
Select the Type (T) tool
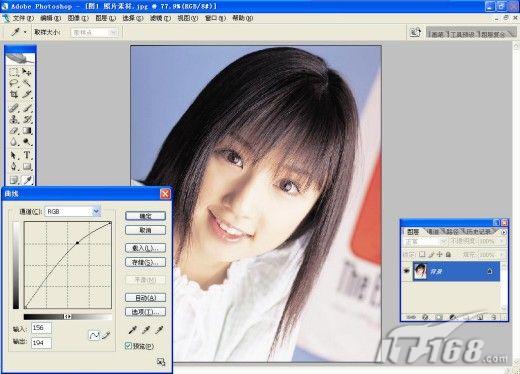pyautogui.click(x=27, y=155)
